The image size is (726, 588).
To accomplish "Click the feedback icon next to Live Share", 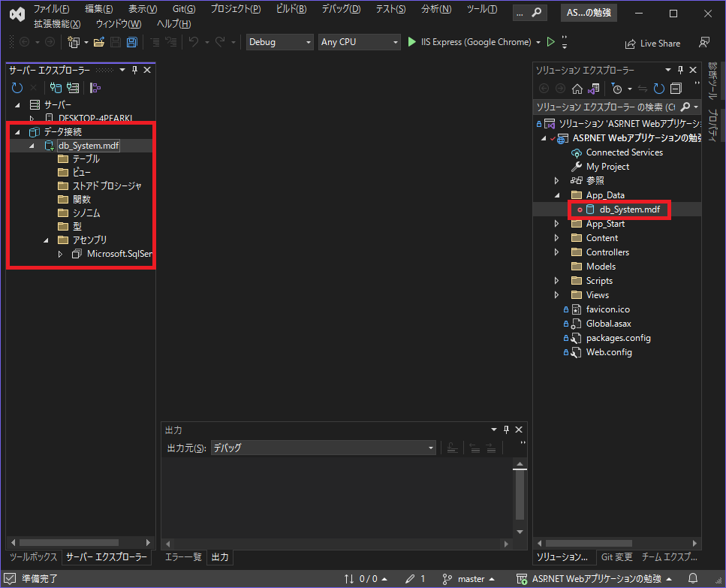I will (x=704, y=43).
